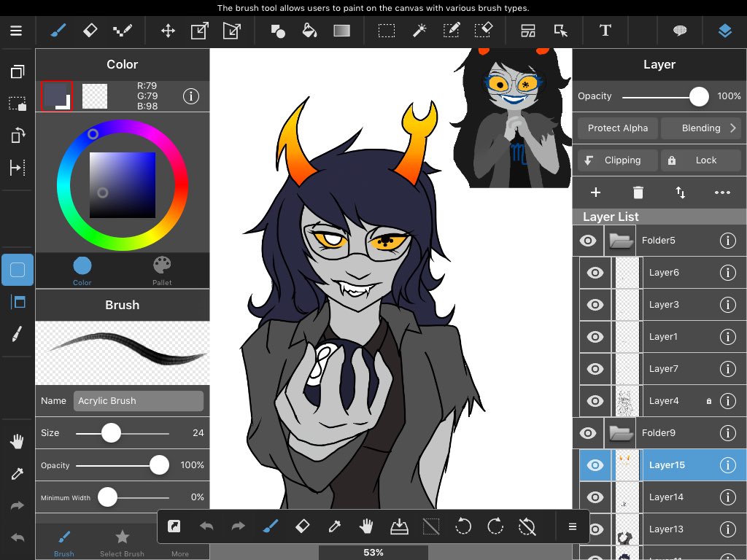The height and width of the screenshot is (560, 747).
Task: Edit the brush Name field
Action: point(138,401)
